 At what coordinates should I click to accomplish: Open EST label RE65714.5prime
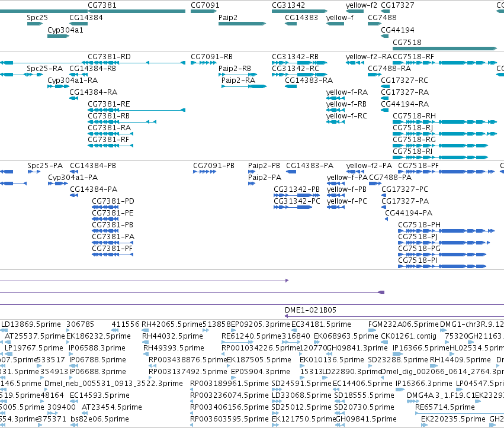tap(445, 407)
